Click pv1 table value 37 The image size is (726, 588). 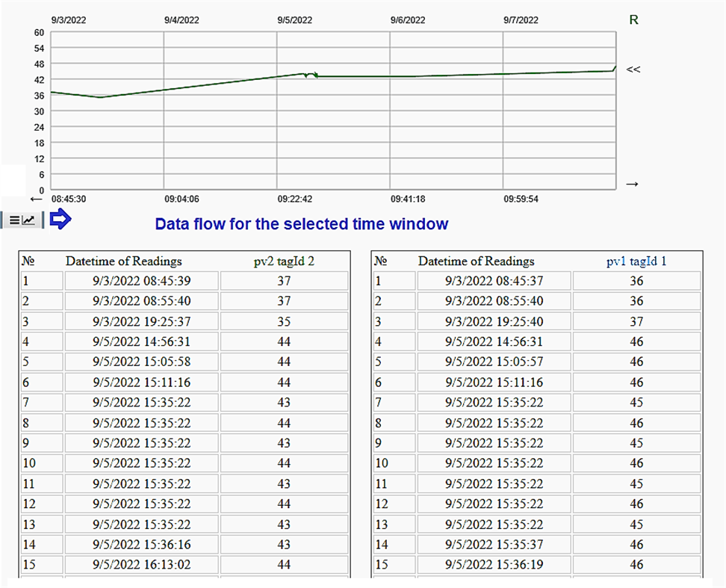coord(636,321)
